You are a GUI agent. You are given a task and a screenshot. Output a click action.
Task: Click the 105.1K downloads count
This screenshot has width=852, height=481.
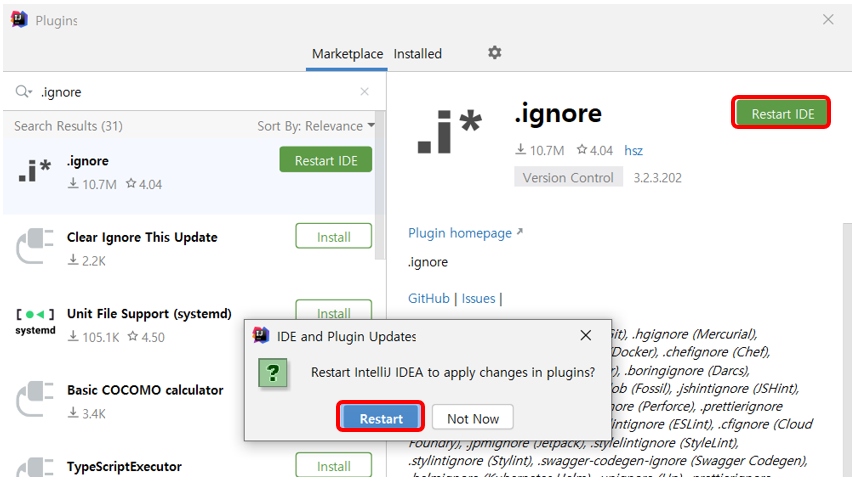93,338
